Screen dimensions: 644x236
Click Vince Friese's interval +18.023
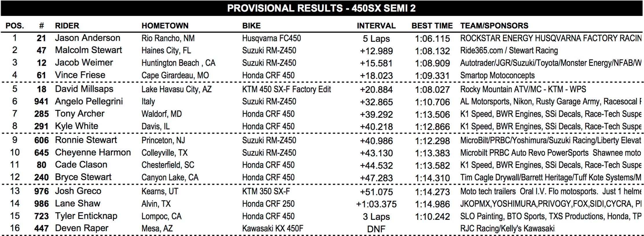click(376, 76)
